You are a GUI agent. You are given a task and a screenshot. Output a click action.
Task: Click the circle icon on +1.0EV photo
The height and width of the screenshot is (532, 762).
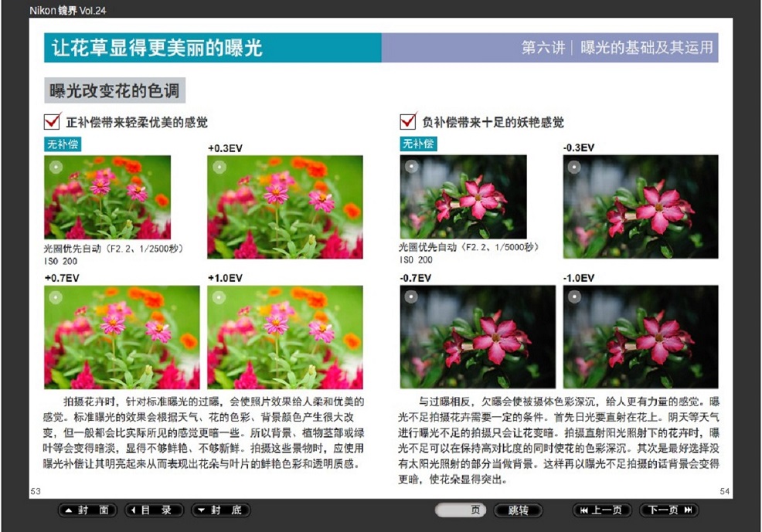pyautogui.click(x=219, y=296)
